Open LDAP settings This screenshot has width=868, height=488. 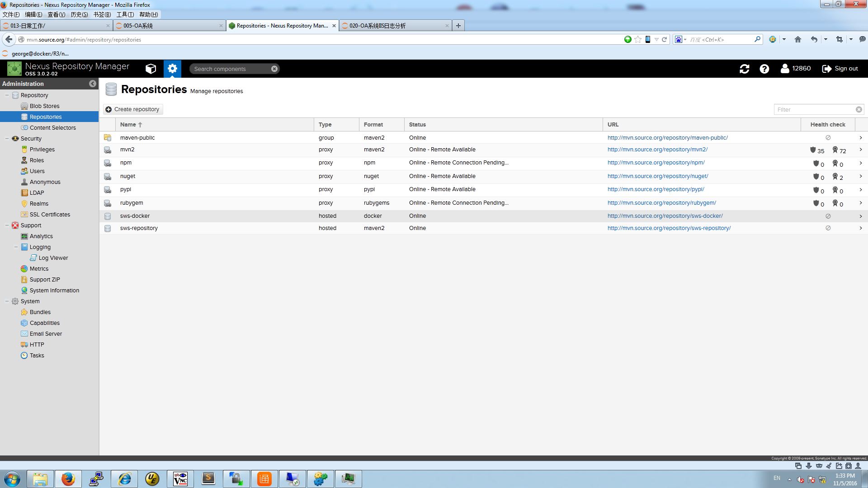[37, 193]
